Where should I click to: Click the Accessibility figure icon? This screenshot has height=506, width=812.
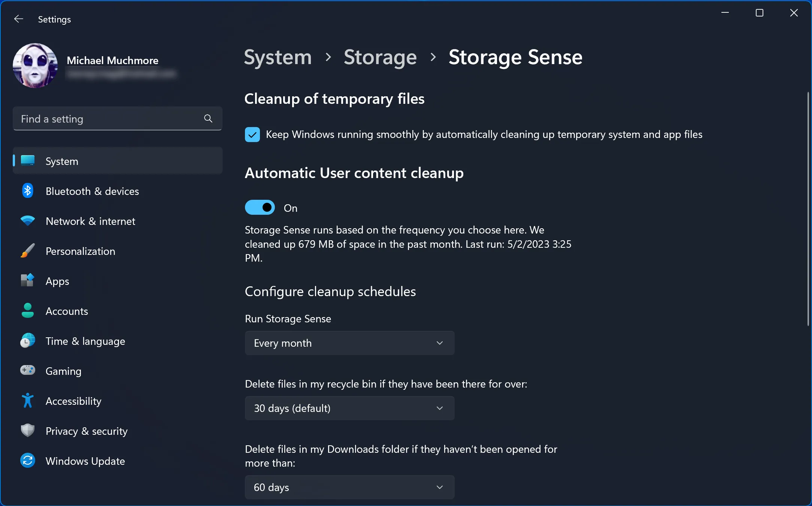pyautogui.click(x=28, y=401)
